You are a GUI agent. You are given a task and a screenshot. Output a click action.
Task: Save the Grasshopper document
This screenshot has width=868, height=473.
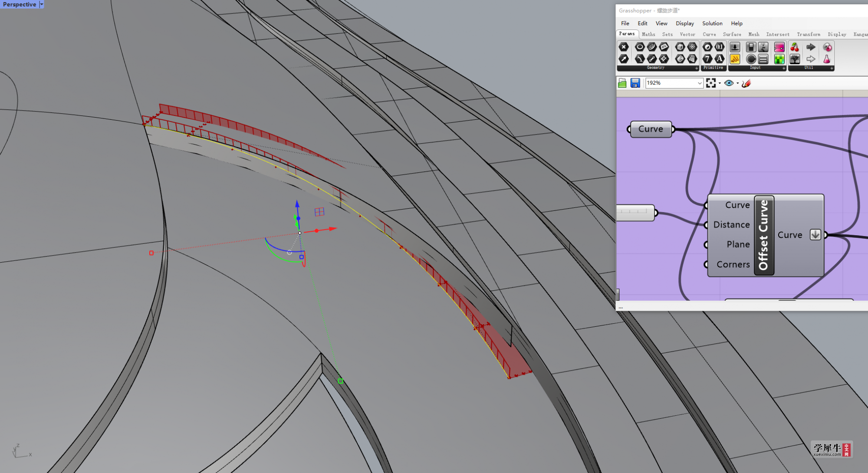point(635,83)
